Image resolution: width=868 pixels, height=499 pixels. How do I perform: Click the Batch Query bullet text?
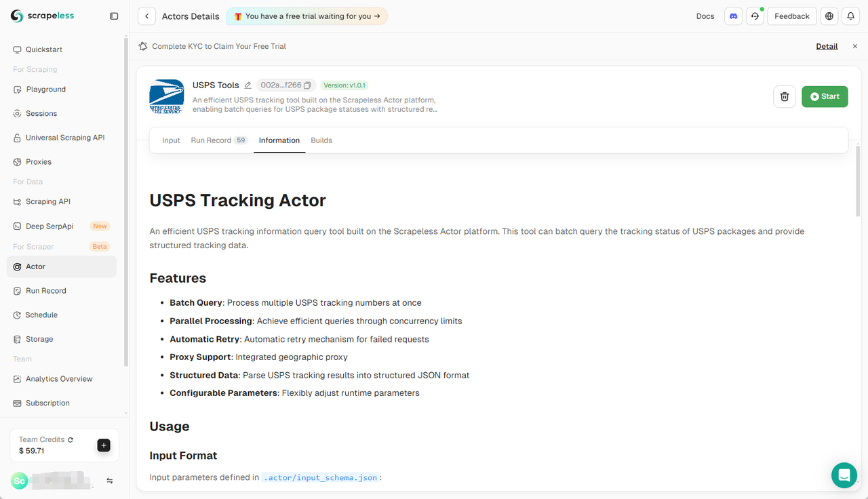click(296, 303)
